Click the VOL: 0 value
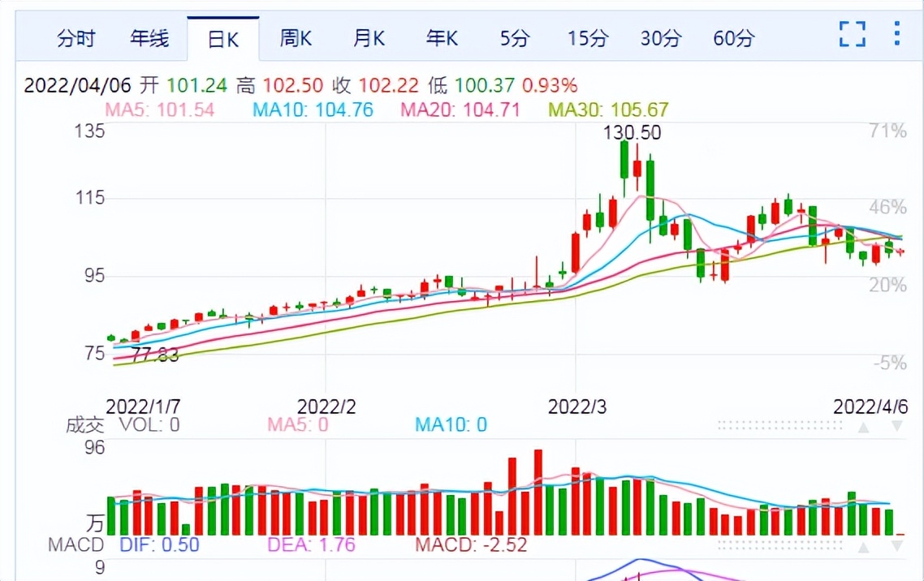The width and height of the screenshot is (924, 581). tap(149, 424)
